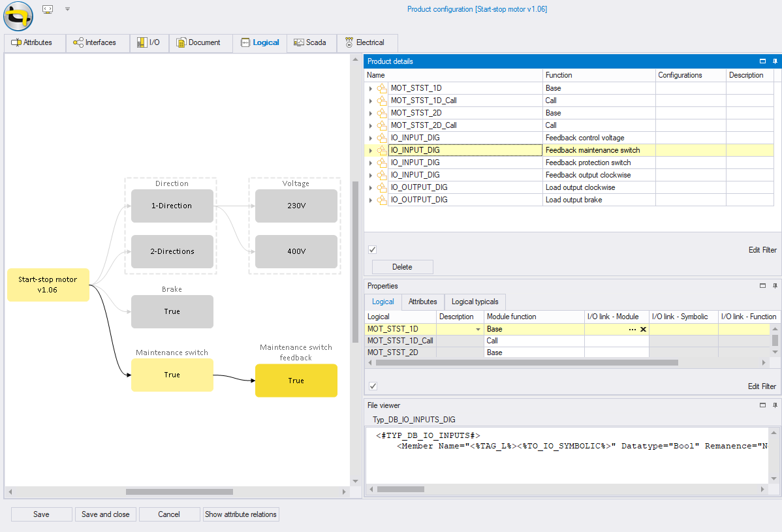Open the Electrical tab
Image resolution: width=782 pixels, height=532 pixels.
tap(368, 43)
